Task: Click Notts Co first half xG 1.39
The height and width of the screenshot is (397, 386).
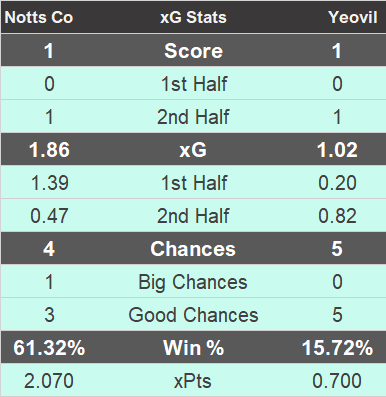Action: tap(49, 183)
